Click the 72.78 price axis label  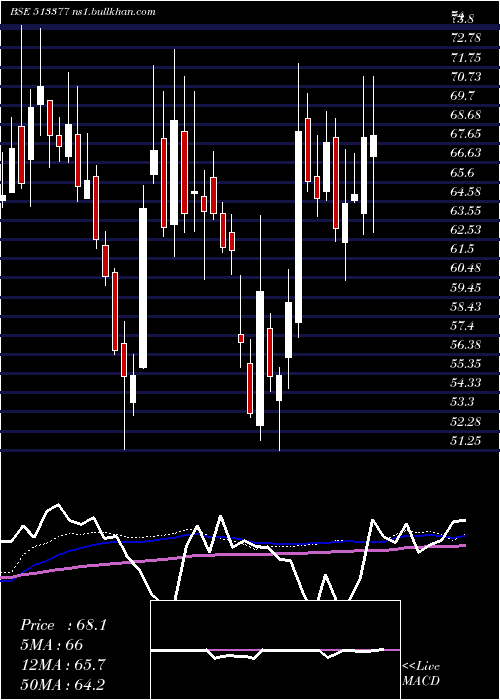click(466, 38)
